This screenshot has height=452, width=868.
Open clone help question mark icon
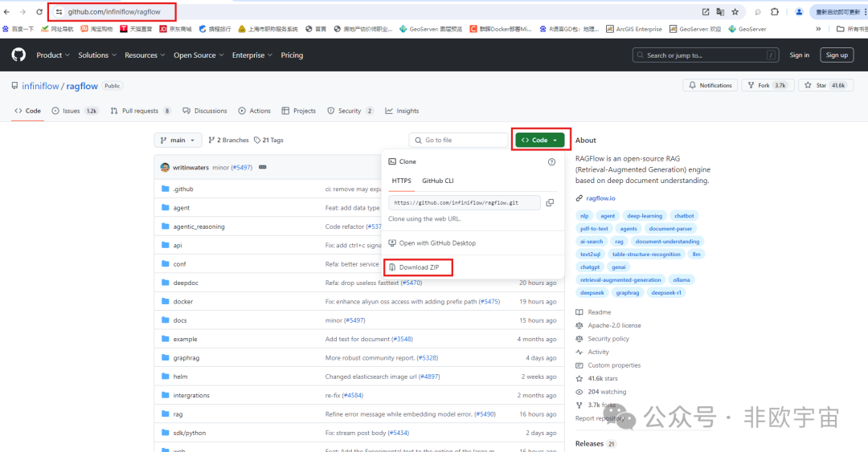click(551, 161)
